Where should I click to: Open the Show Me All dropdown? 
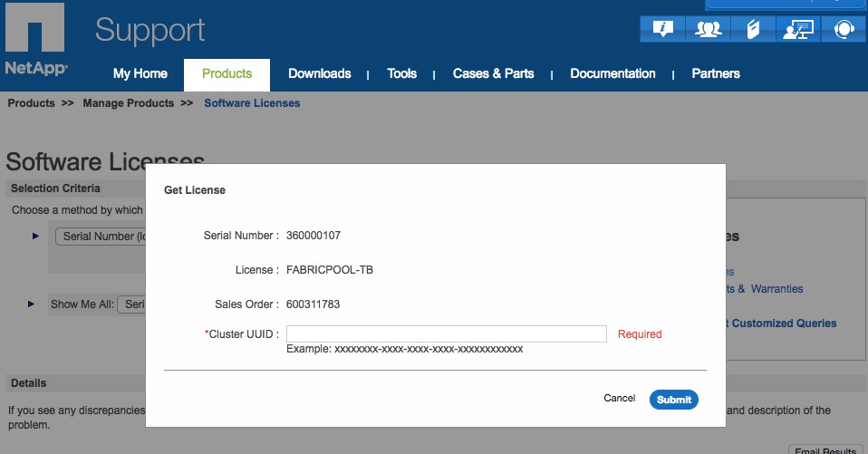tap(132, 304)
